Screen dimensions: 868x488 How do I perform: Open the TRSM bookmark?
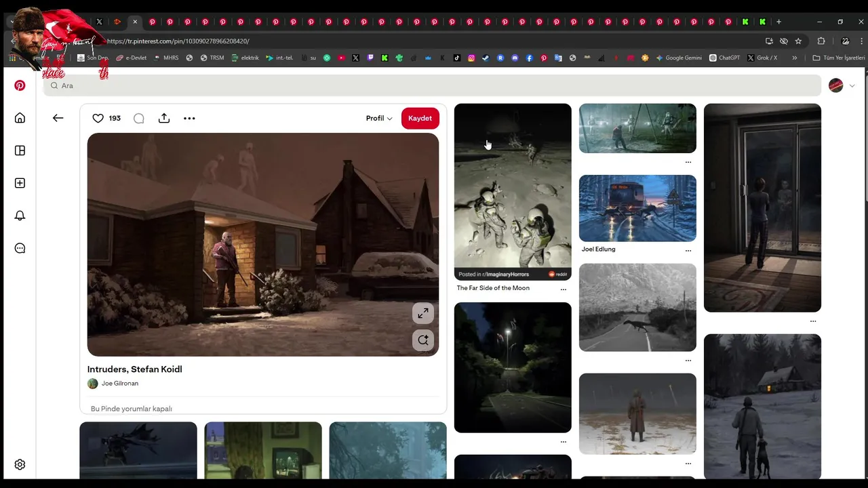(x=212, y=58)
